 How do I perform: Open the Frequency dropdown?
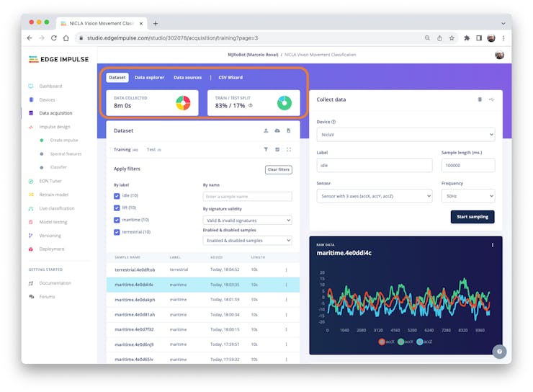click(467, 196)
